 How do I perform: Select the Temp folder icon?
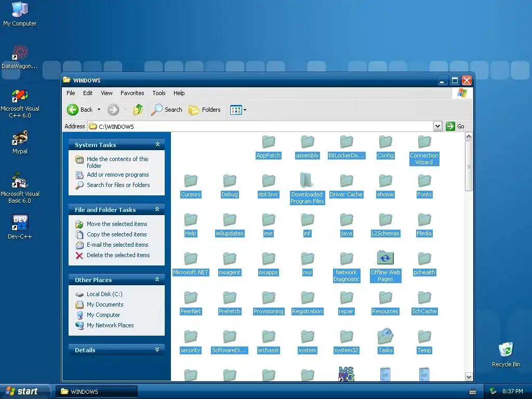click(424, 337)
